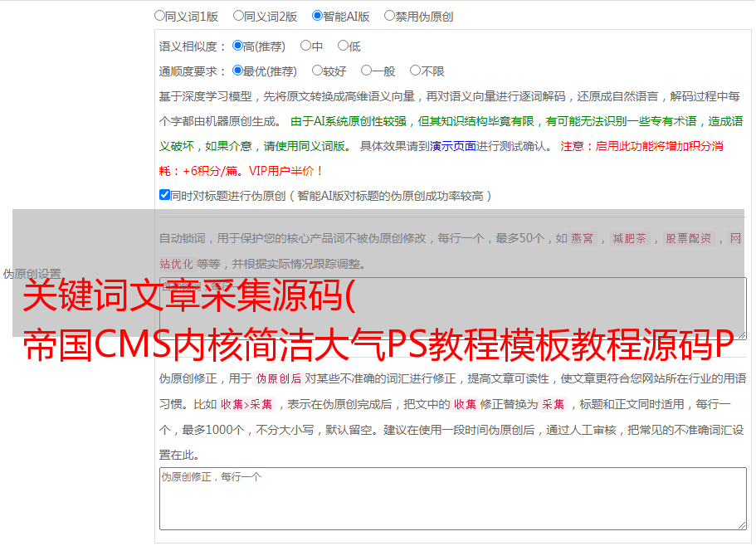The height and width of the screenshot is (546, 756).
Task: Focus the 自动锁词 keyword text area
Action: coord(453,309)
